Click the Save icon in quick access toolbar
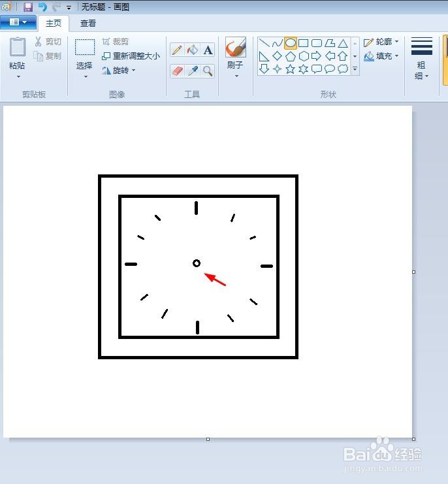Image resolution: width=448 pixels, height=484 pixels. click(28, 7)
